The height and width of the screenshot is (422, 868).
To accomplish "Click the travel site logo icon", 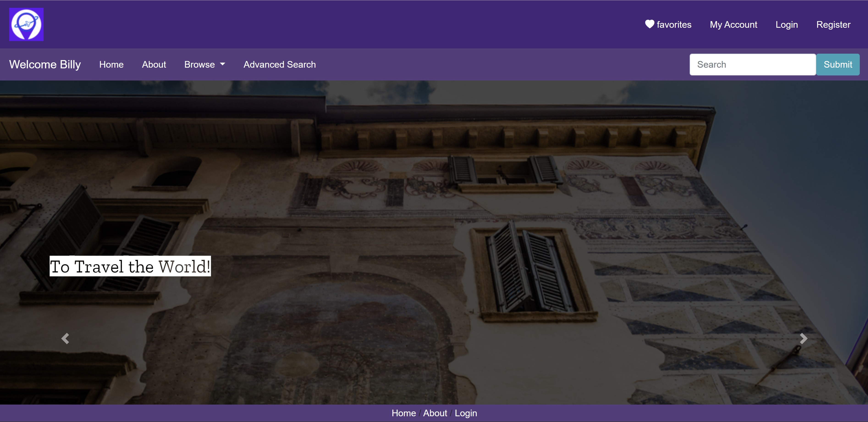I will pos(26,24).
